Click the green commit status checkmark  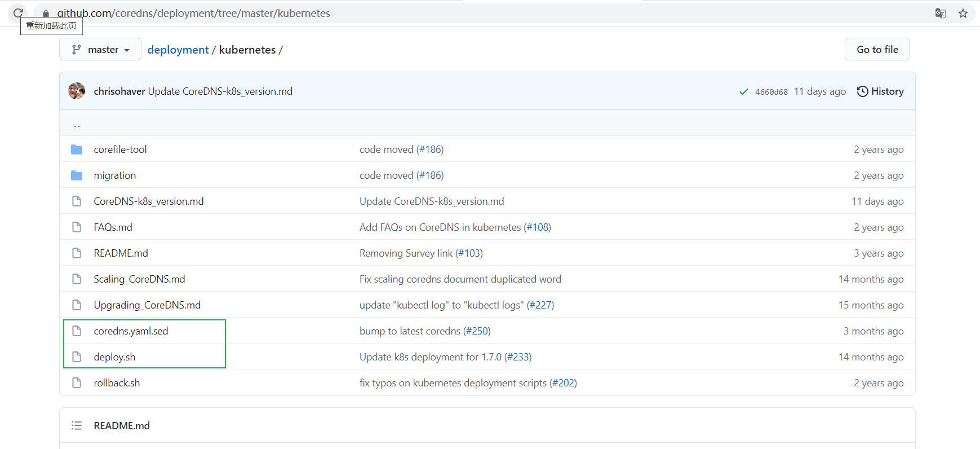click(x=744, y=91)
